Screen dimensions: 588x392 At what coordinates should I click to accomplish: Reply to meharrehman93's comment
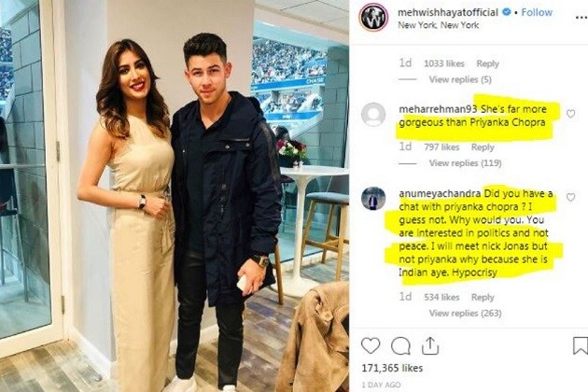[x=483, y=147]
